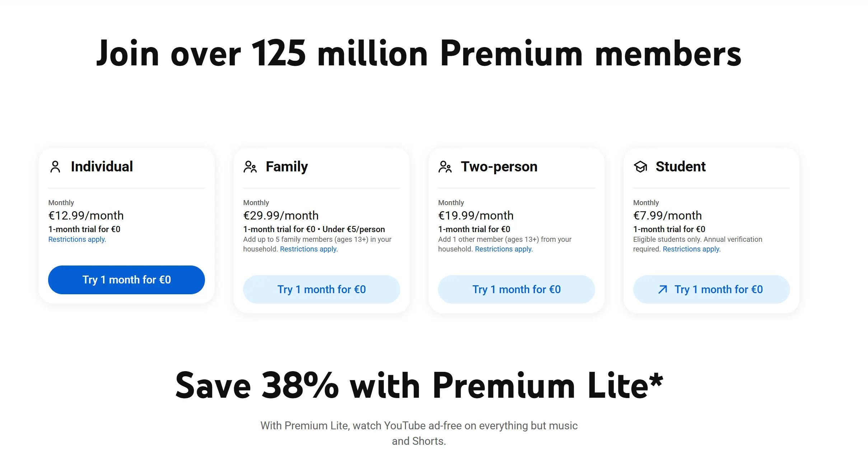Open Restrictions apply link under Individual plan
The width and height of the screenshot is (868, 457).
77,240
